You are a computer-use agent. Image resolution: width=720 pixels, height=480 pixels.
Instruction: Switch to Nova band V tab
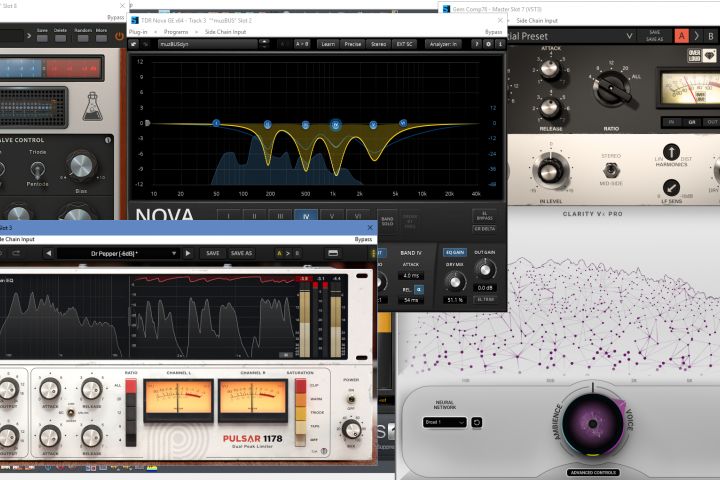tap(332, 216)
